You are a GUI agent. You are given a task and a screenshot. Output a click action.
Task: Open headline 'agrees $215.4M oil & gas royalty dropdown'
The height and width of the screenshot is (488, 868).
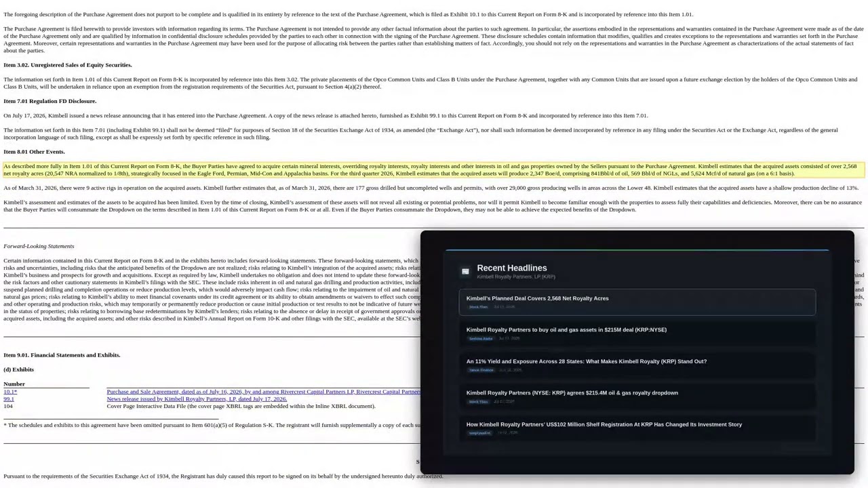pyautogui.click(x=637, y=396)
